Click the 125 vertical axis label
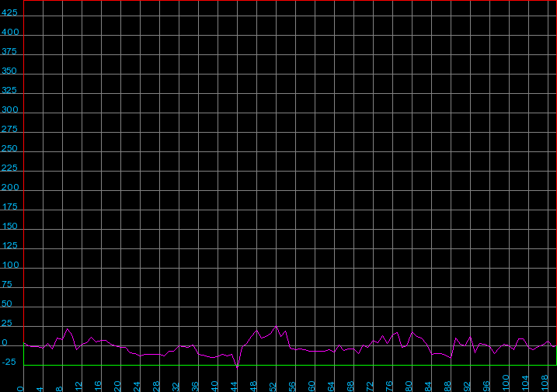This screenshot has width=557, height=392. [9, 245]
